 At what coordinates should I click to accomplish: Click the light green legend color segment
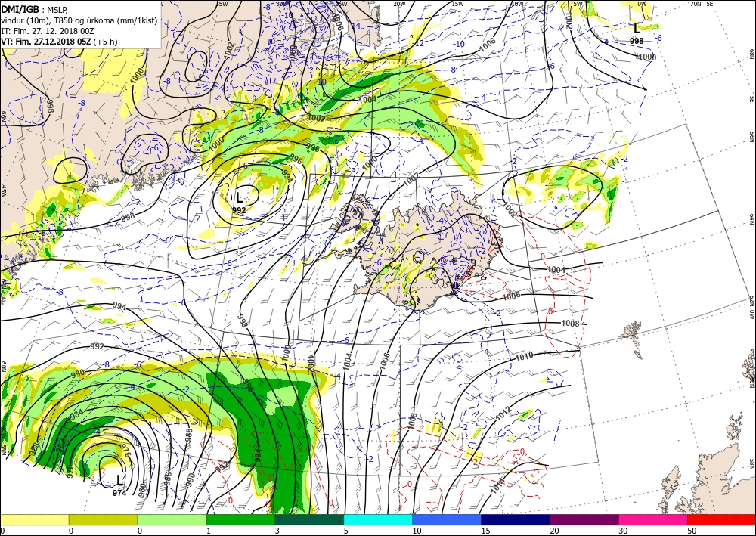[172, 519]
